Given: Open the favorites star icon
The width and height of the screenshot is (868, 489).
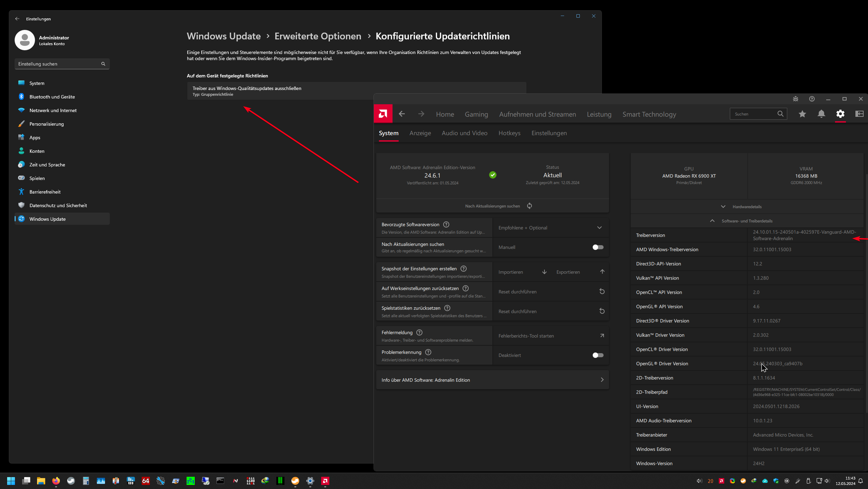Looking at the screenshot, I should point(802,114).
